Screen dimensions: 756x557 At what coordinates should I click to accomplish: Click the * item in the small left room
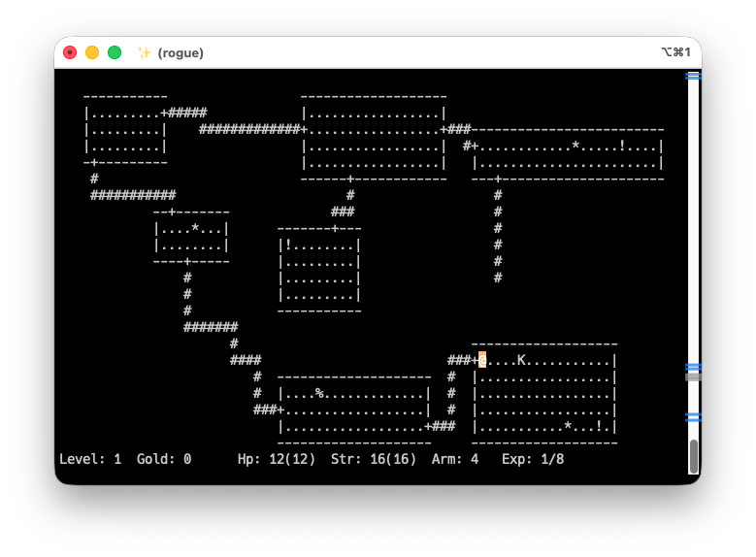[x=195, y=228]
